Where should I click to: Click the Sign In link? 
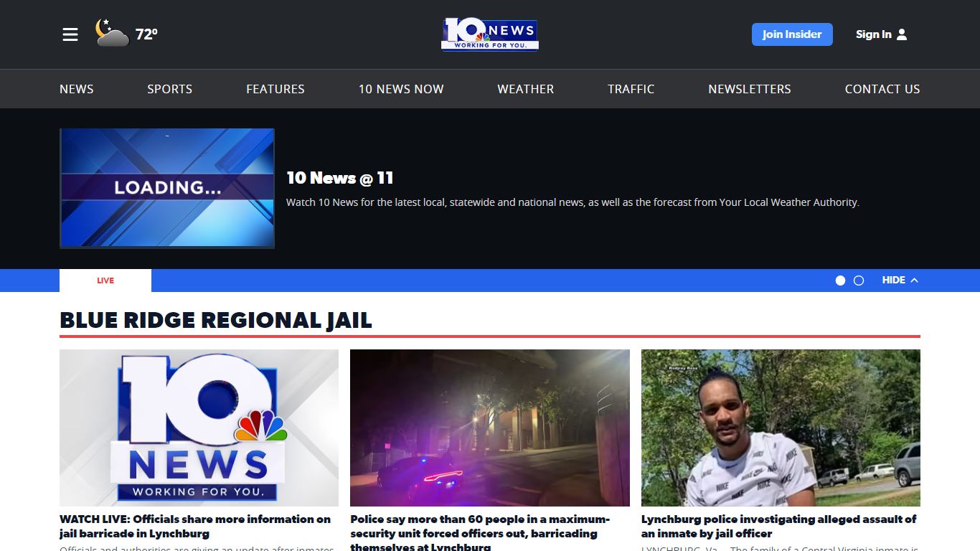[x=873, y=34]
